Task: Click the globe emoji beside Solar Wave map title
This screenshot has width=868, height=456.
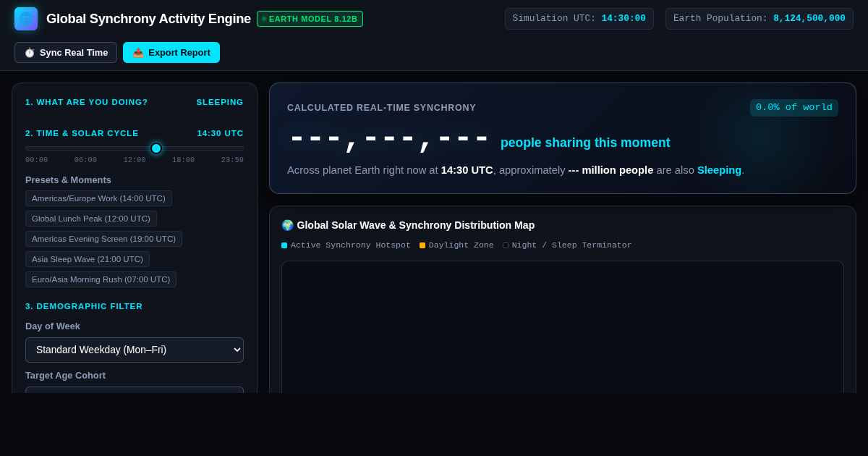Action: click(287, 225)
